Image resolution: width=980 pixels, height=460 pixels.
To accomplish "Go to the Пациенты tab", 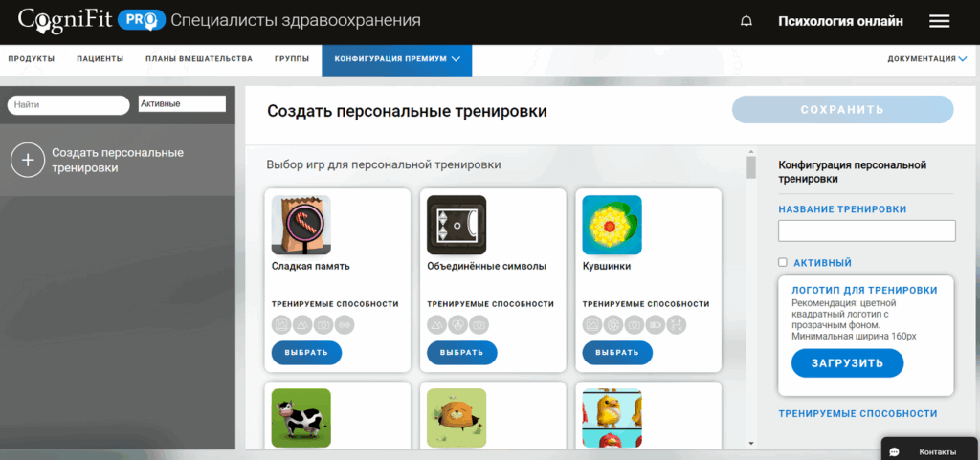I will (x=100, y=59).
